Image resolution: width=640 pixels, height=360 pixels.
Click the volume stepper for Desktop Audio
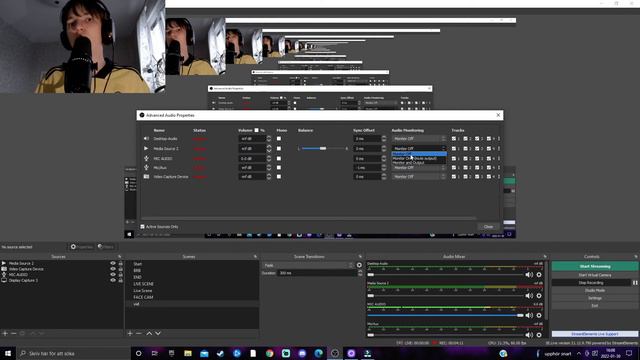click(x=269, y=139)
